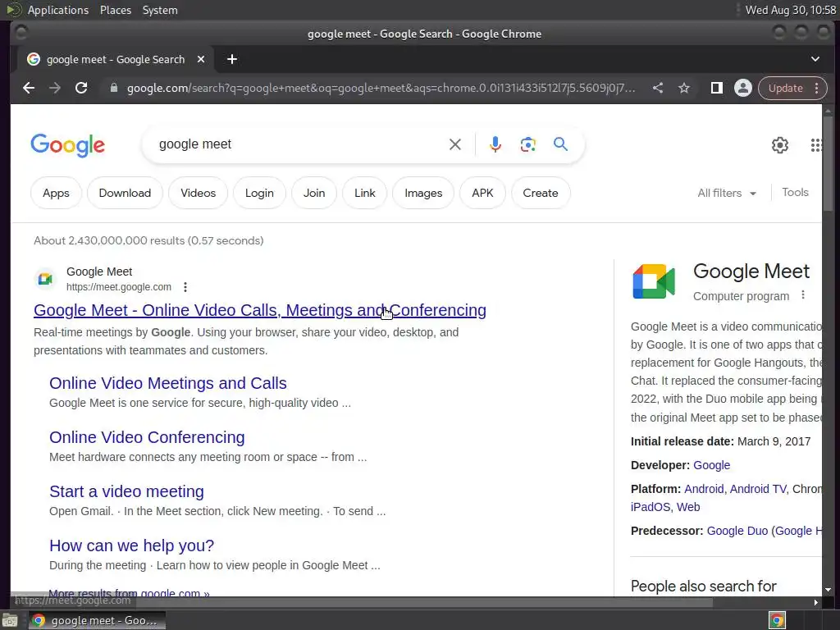The height and width of the screenshot is (630, 840).
Task: Select the Create filter chip
Action: pos(541,193)
